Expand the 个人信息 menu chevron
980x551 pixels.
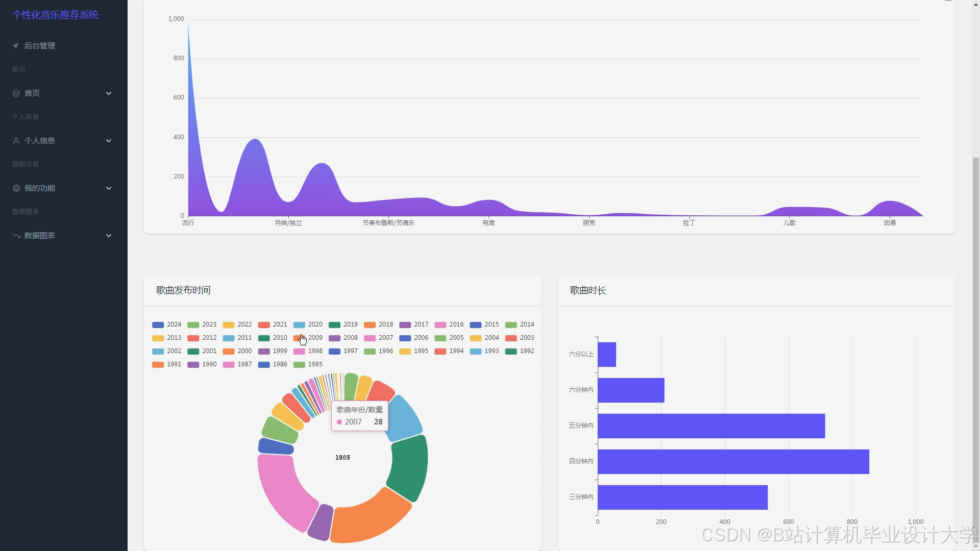[109, 141]
